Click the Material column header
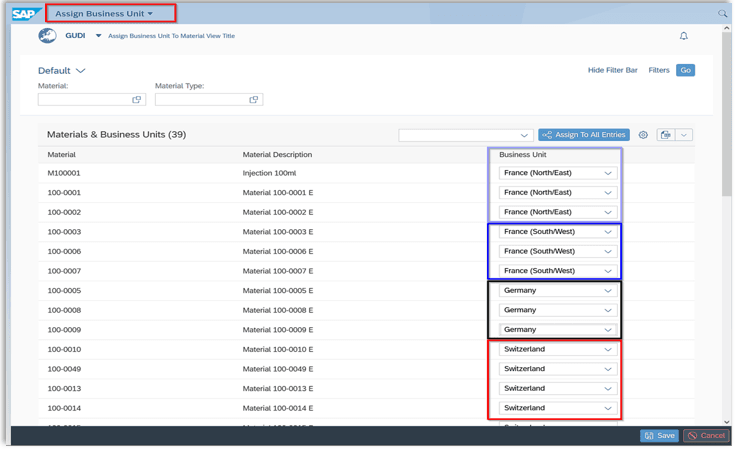Viewport: 744px width, 451px height. tap(62, 156)
